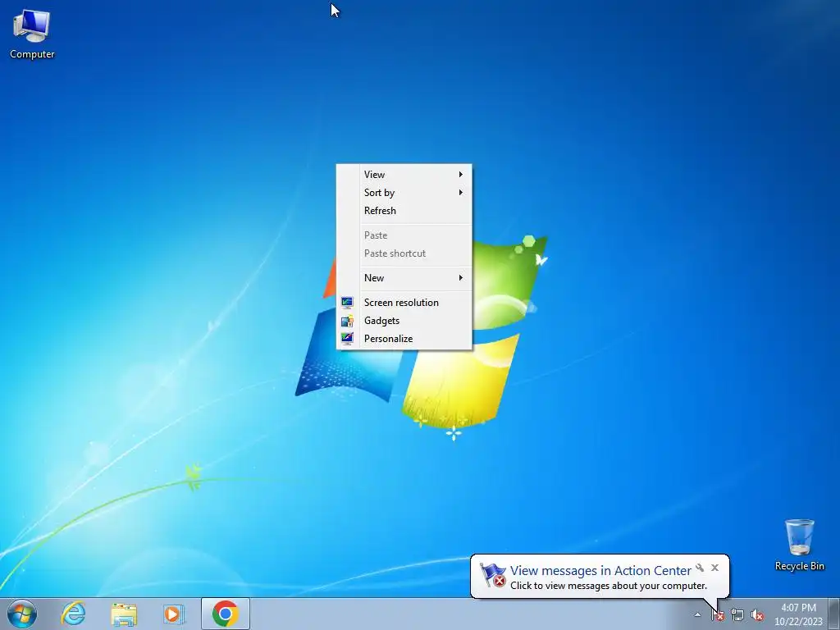Expand the Sort by submenu arrow

pos(461,192)
